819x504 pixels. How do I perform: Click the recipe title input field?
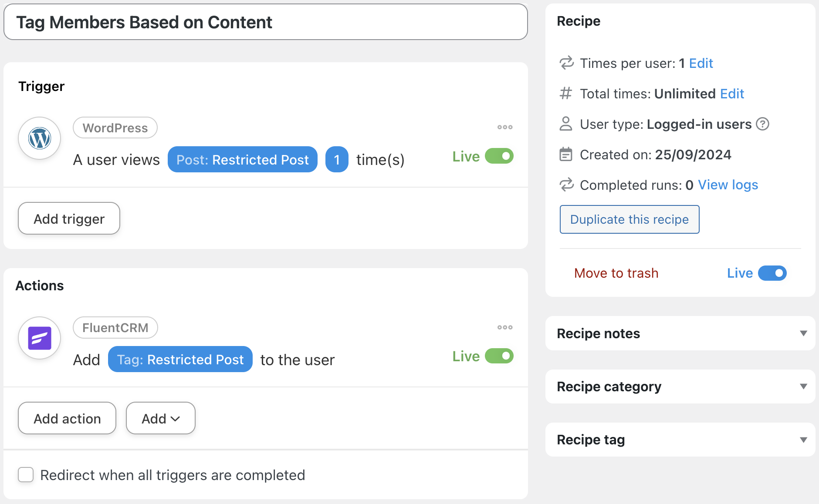click(266, 22)
